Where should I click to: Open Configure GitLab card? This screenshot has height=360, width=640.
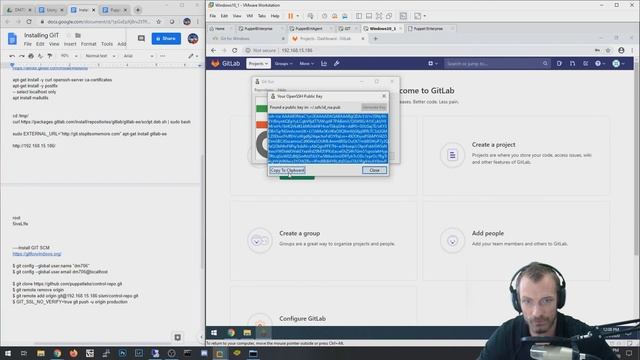pyautogui.click(x=323, y=306)
